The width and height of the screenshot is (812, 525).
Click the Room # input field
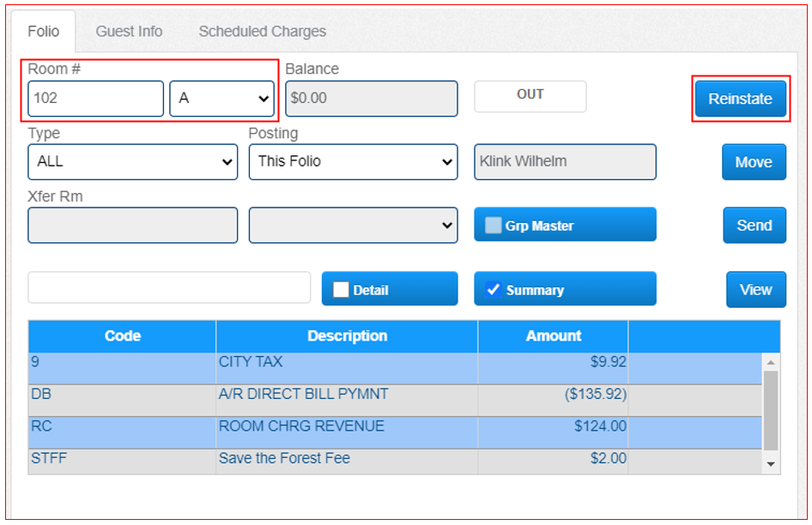(x=95, y=99)
